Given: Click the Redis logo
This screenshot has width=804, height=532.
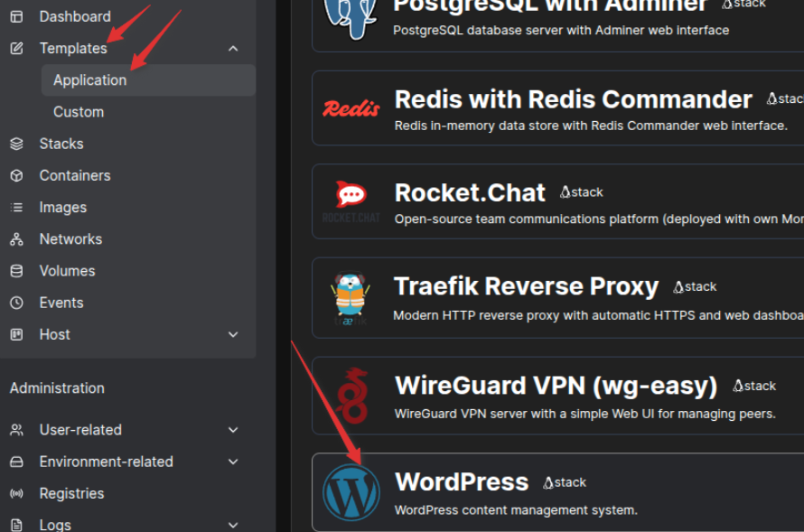Looking at the screenshot, I should click(351, 108).
